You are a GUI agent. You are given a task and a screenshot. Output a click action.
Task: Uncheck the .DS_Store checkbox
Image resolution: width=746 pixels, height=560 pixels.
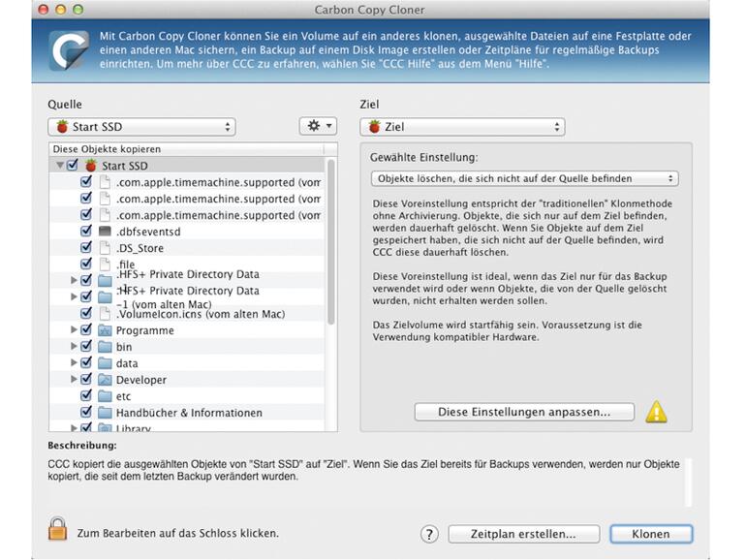86,247
